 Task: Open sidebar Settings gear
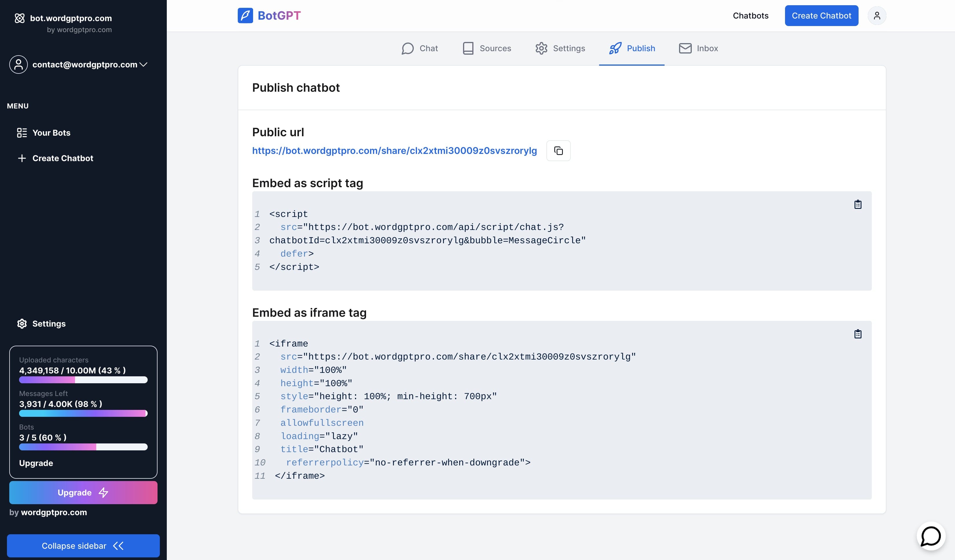click(42, 324)
